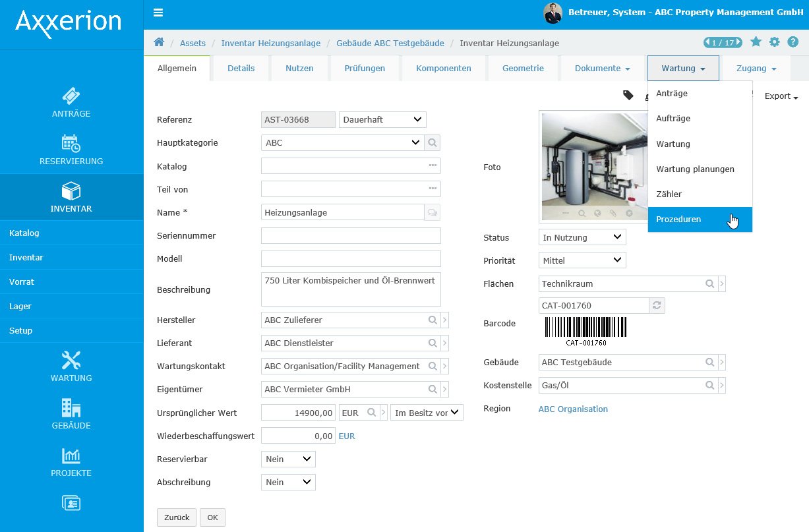The image size is (809, 532).
Task: Zoom photo using magnifier icon
Action: 582,214
